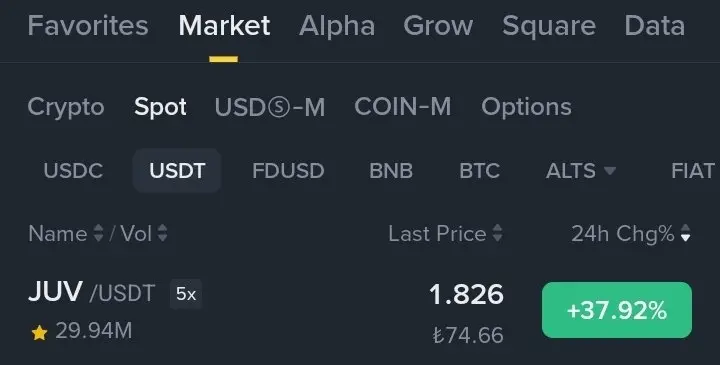Go to the Square tab

click(549, 25)
